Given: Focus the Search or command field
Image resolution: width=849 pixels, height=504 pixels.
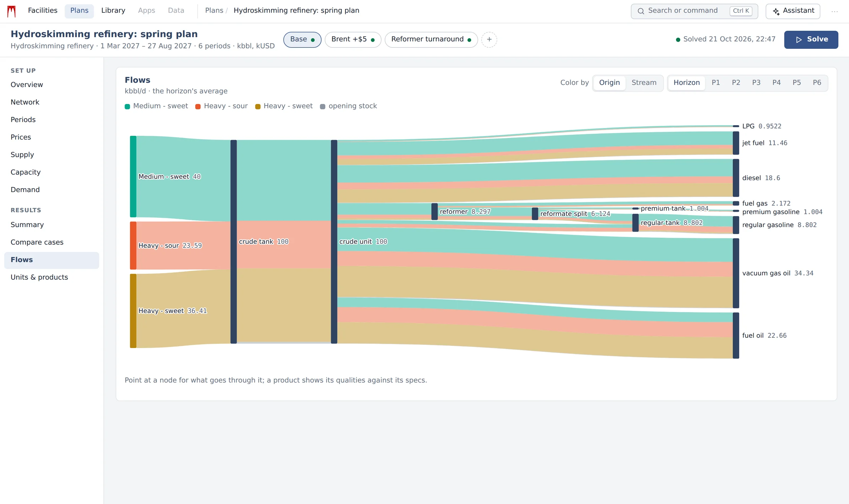Looking at the screenshot, I should (x=694, y=11).
